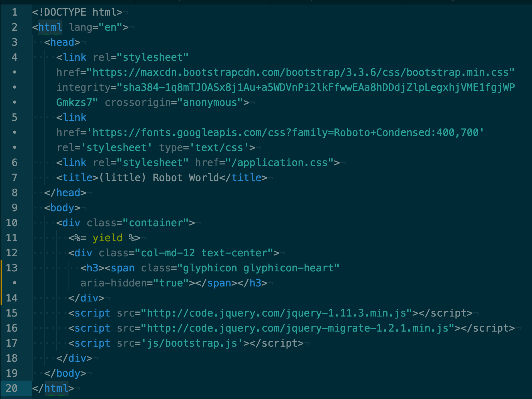Click the 'Gmkzs7"' hash continuation

click(x=77, y=103)
